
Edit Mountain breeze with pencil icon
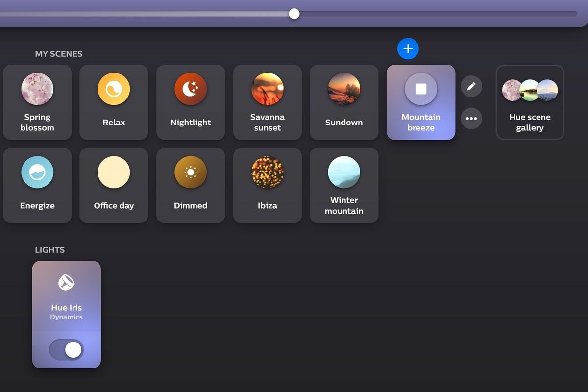(x=471, y=86)
